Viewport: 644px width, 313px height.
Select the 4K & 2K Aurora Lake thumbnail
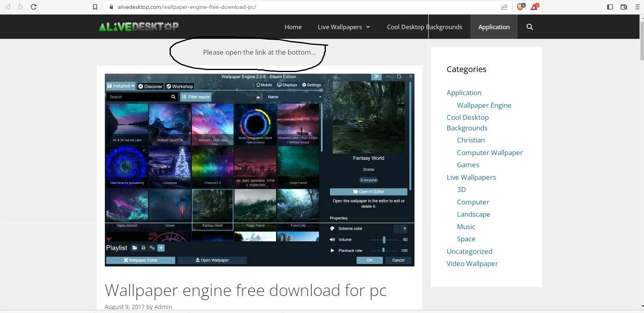coord(127,124)
